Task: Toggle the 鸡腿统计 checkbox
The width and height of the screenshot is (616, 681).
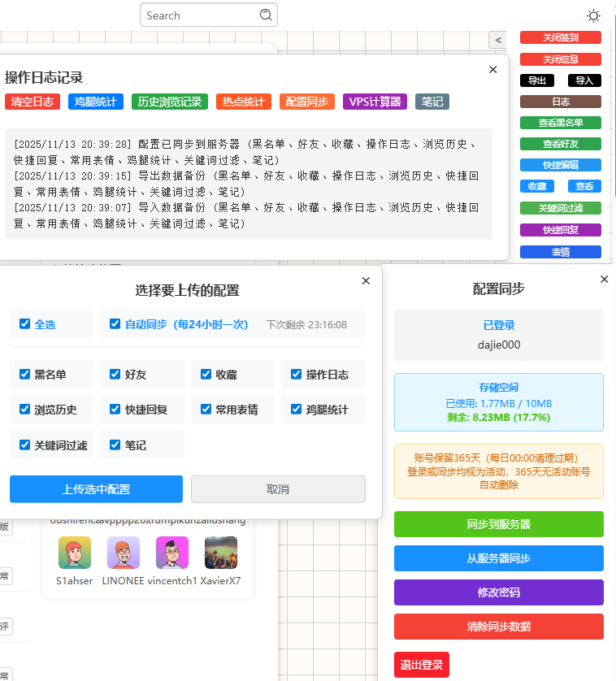Action: [x=296, y=410]
